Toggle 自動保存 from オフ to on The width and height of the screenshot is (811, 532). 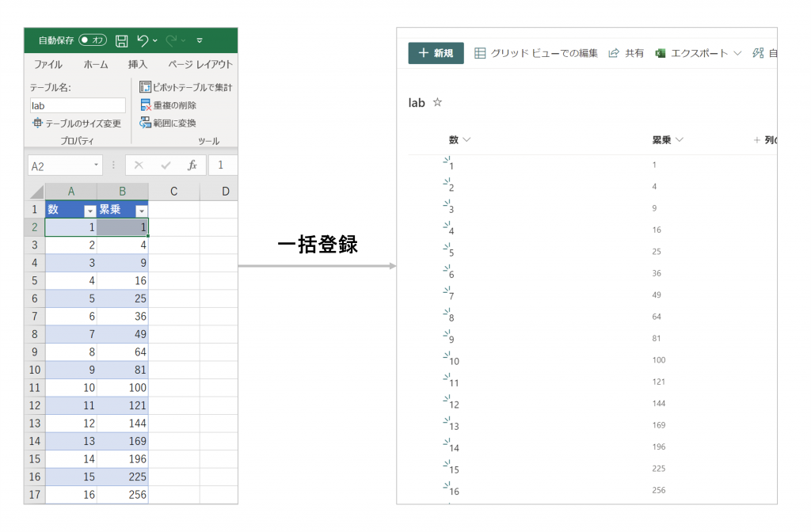click(x=93, y=40)
